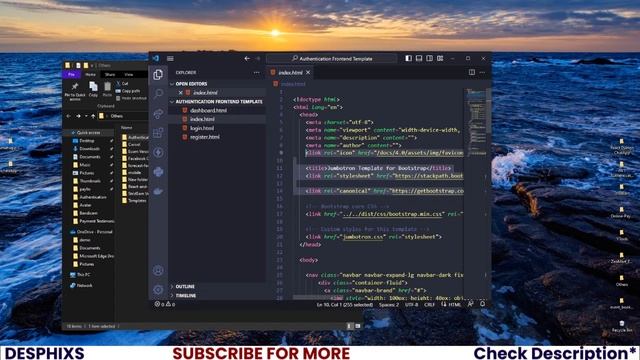Toggle Primary Side Bar layout button
640x360 pixels.
point(409,59)
